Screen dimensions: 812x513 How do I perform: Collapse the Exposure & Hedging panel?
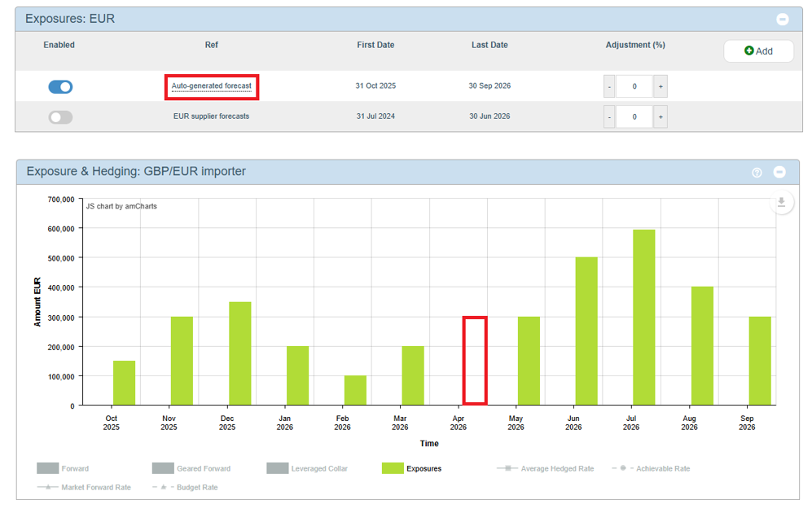pos(779,172)
